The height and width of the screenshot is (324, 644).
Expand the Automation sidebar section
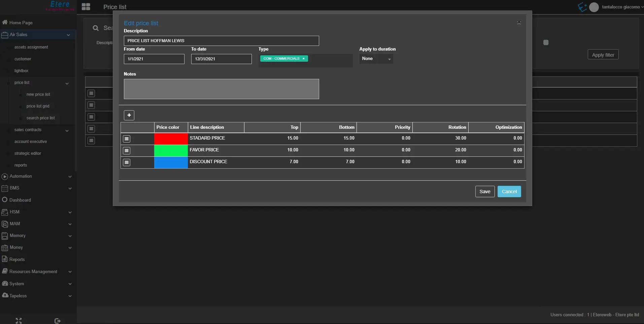coord(70,176)
